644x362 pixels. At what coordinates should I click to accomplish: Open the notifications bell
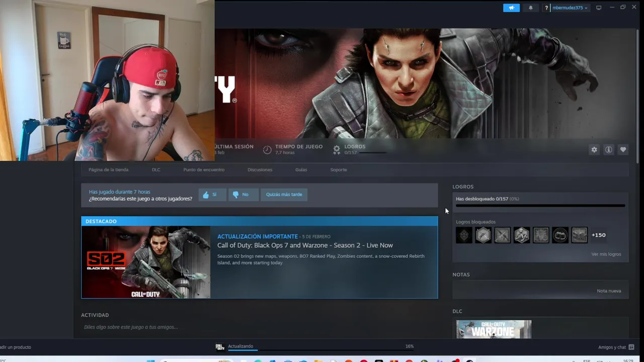click(530, 8)
